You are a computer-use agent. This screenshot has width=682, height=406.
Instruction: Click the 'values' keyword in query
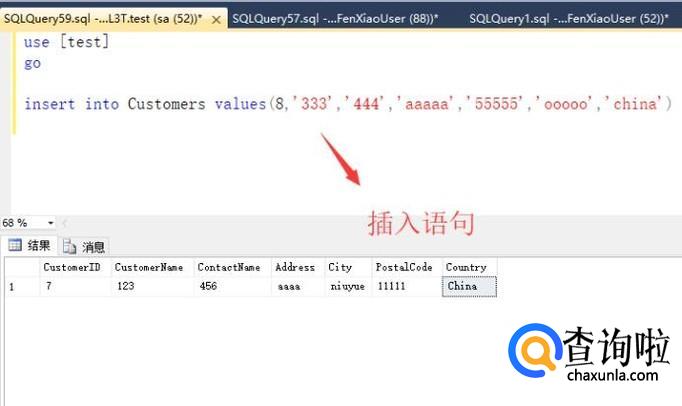240,104
